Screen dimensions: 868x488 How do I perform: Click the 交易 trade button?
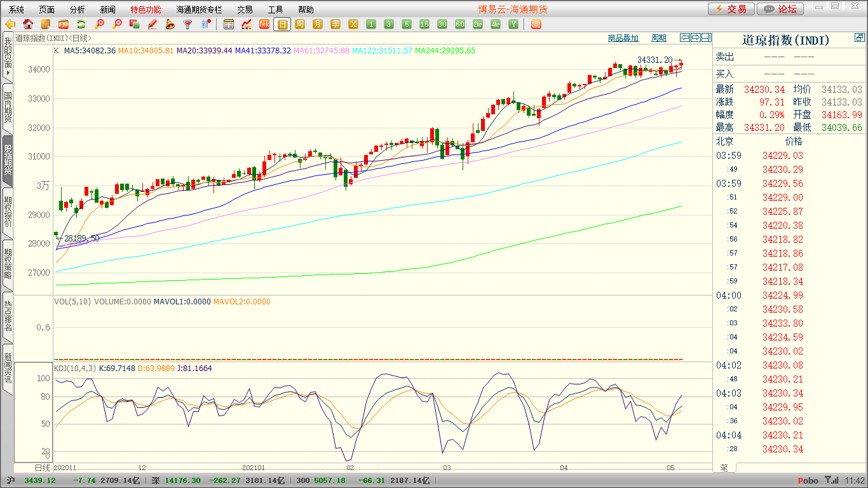pos(731,9)
